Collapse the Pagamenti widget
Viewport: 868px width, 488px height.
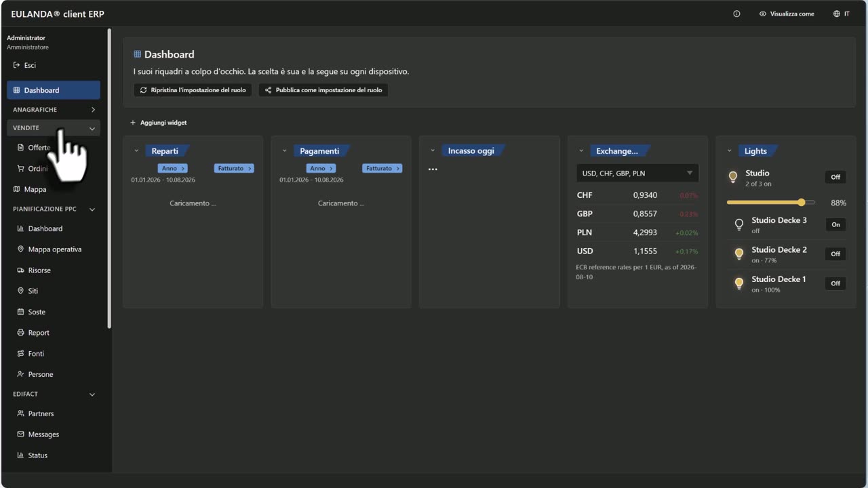pos(284,151)
